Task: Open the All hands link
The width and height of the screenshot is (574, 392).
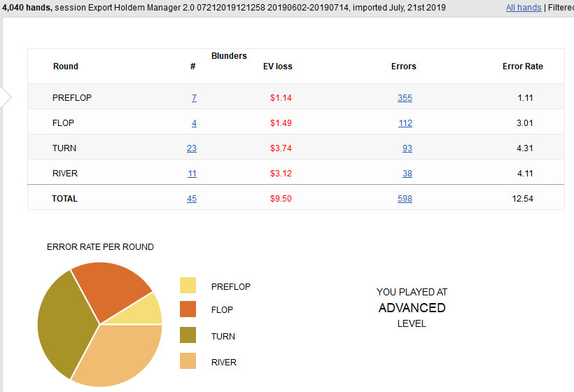Action: click(524, 7)
